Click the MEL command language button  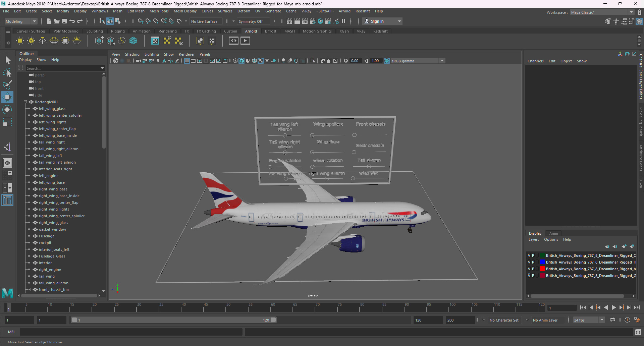click(x=12, y=332)
